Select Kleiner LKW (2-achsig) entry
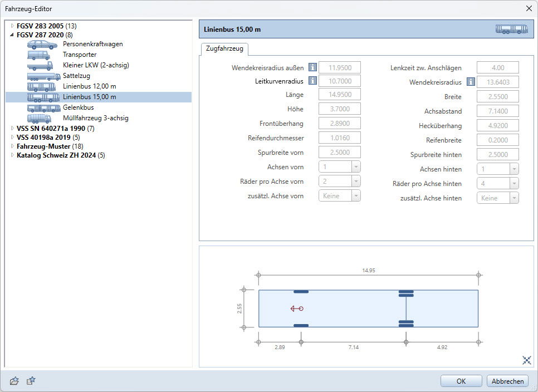 96,65
